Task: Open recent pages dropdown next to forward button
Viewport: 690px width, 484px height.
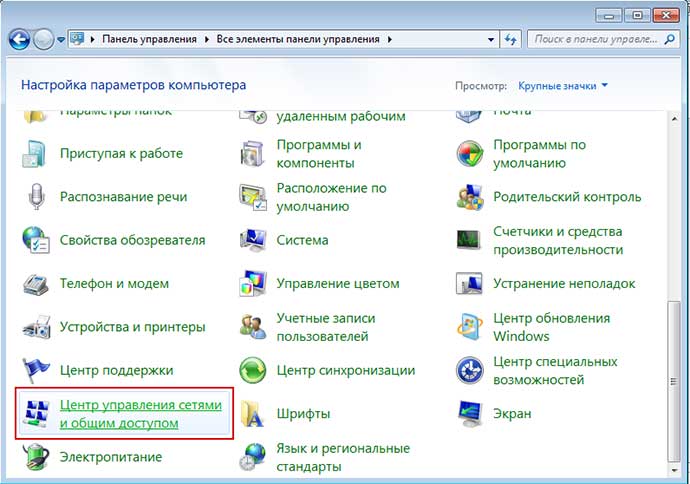Action: coord(61,40)
